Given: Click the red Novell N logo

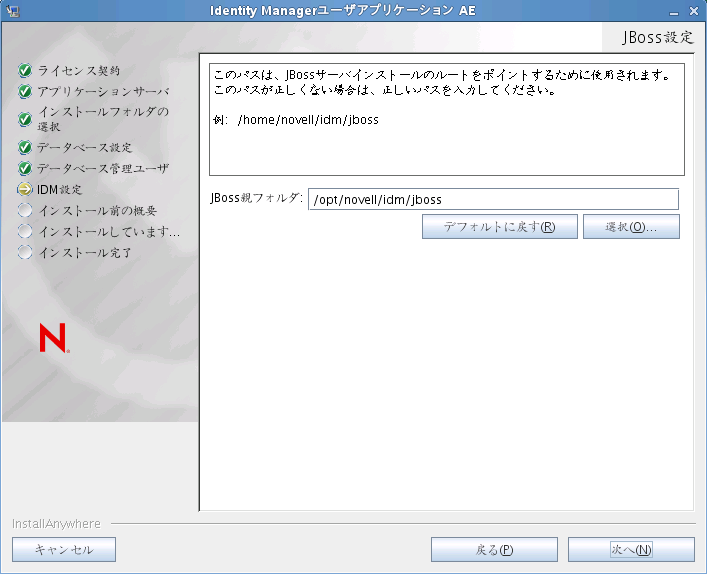Looking at the screenshot, I should [54, 338].
